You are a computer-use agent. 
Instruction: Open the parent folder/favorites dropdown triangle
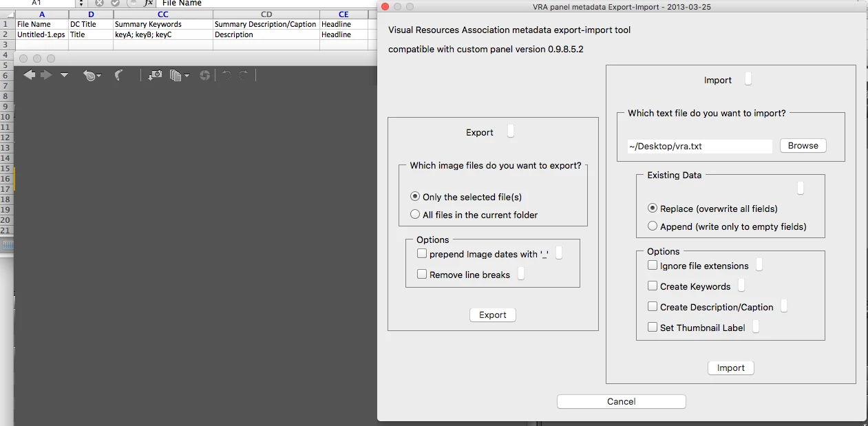coord(64,75)
